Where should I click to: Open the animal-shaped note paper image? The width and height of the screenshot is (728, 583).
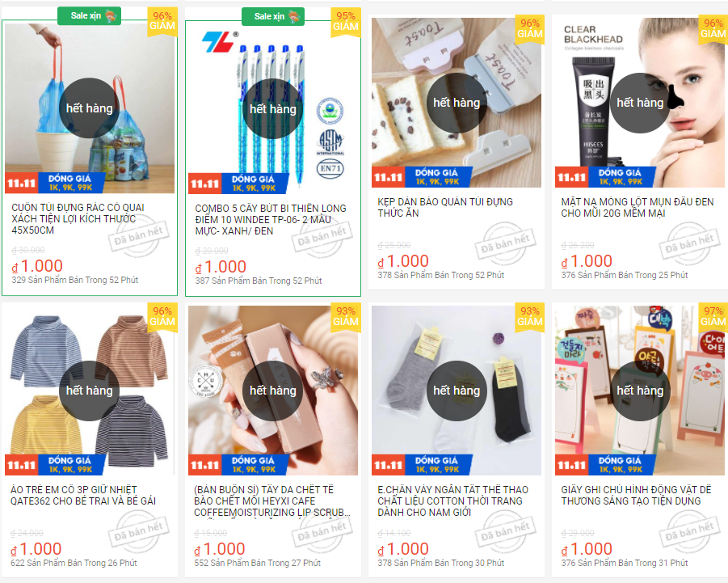tap(640, 391)
